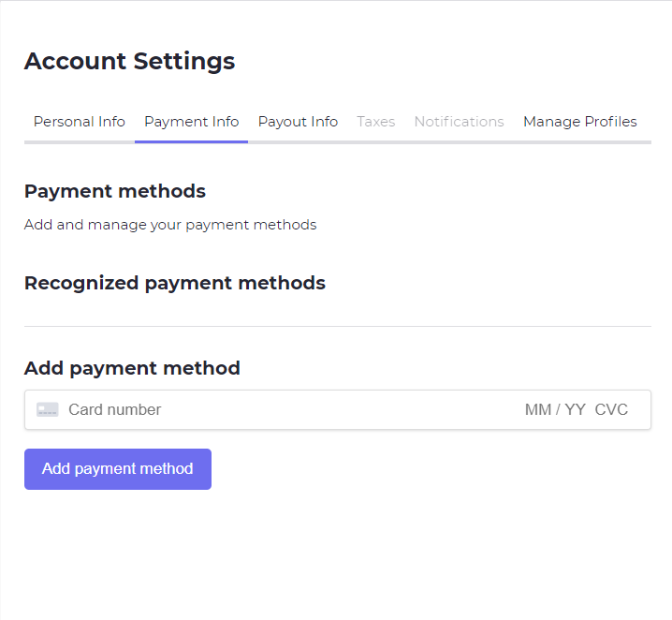Screen dimensions: 672x620
Task: Open the Manage Profiles tab
Action: [580, 122]
